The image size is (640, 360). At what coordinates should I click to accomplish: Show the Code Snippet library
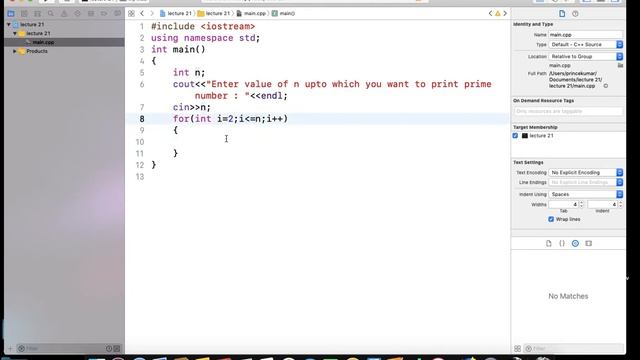562,243
